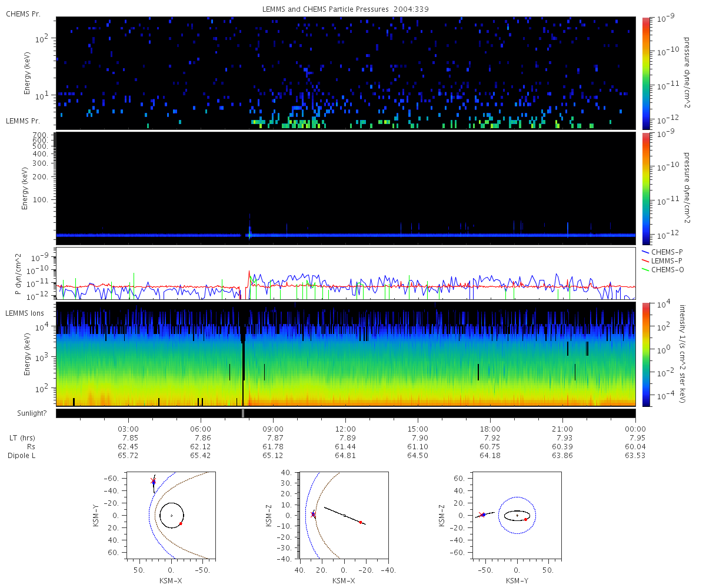
Task: Click the gray marker in the Sunlight bar
Action: tap(243, 413)
